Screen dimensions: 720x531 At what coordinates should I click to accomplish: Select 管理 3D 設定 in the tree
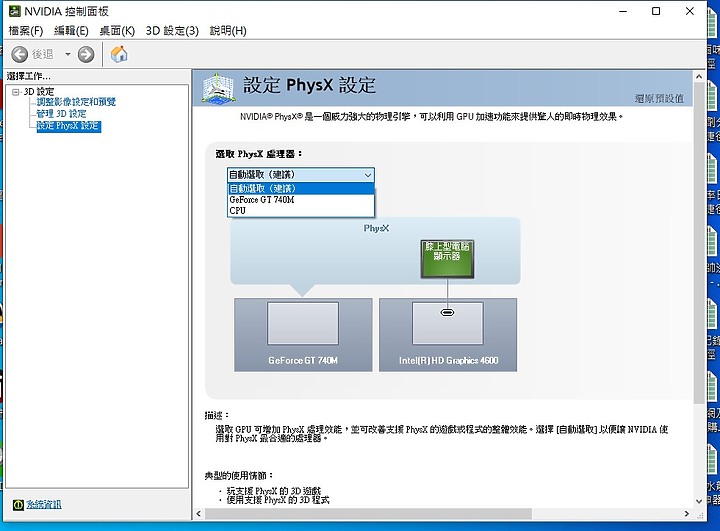(61, 113)
